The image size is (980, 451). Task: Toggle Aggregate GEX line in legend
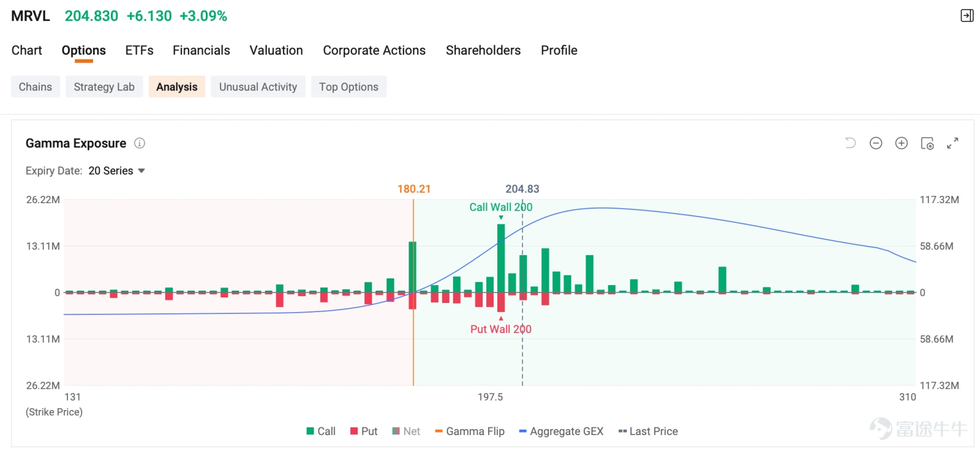pyautogui.click(x=561, y=431)
